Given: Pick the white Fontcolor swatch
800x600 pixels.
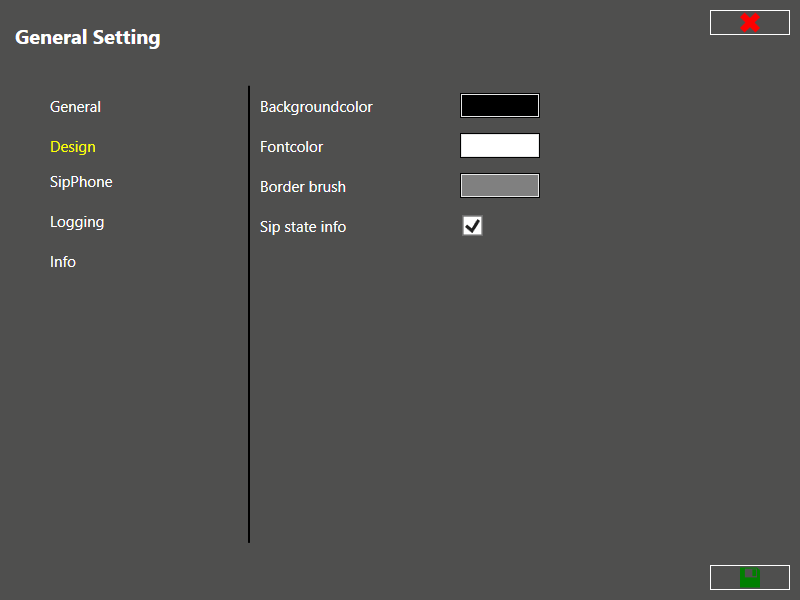Looking at the screenshot, I should (x=499, y=146).
